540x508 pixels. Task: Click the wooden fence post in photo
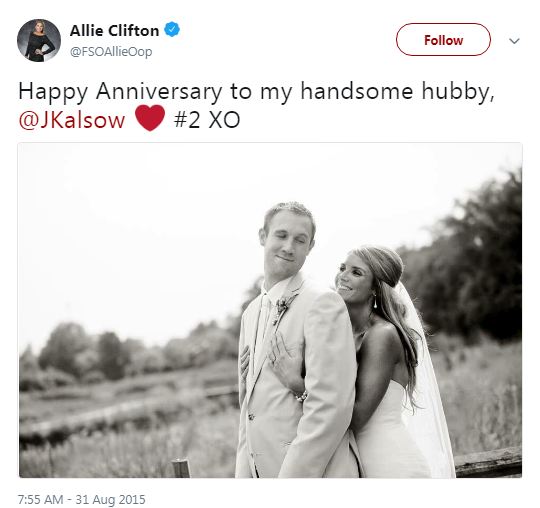[181, 468]
